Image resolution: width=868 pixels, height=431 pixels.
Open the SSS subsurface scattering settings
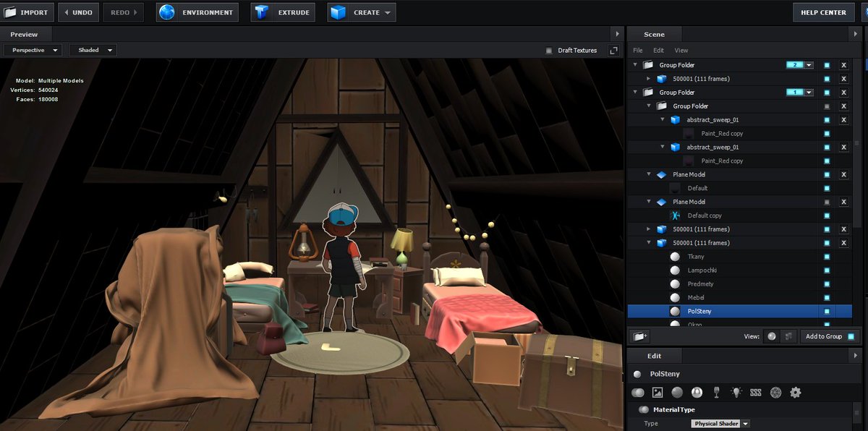(756, 393)
